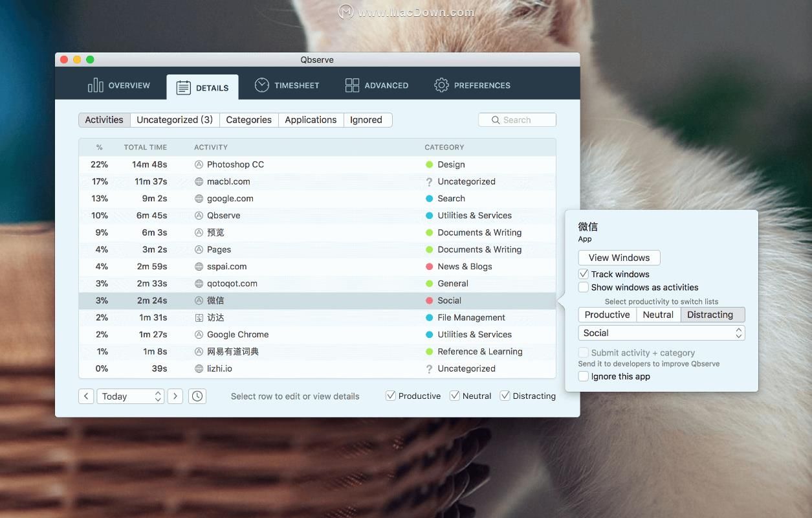Show the Ignored list
This screenshot has width=812, height=518.
click(x=366, y=120)
